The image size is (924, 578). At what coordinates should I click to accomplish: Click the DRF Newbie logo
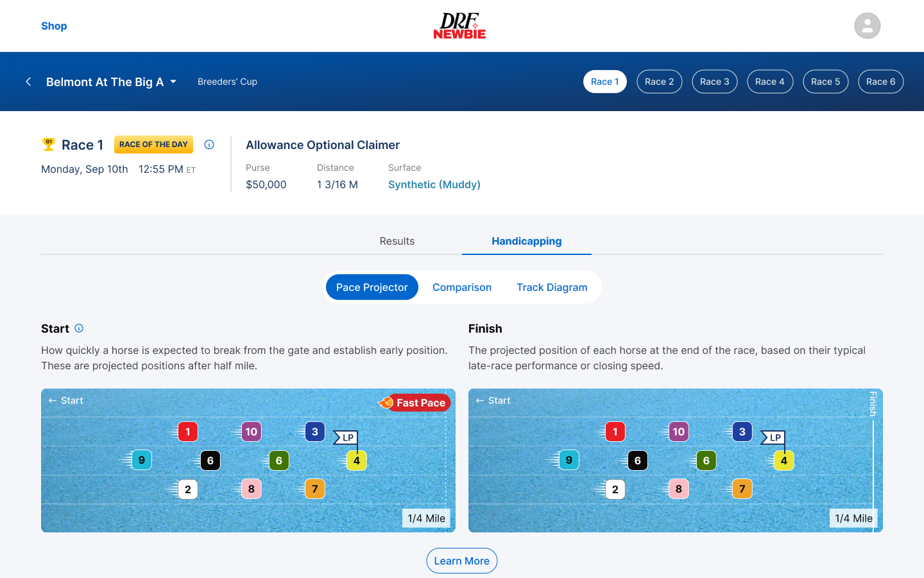point(459,26)
